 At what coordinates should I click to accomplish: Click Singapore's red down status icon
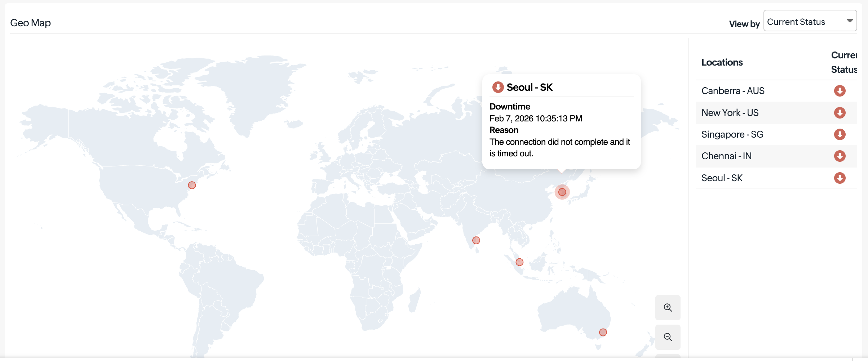pyautogui.click(x=840, y=134)
